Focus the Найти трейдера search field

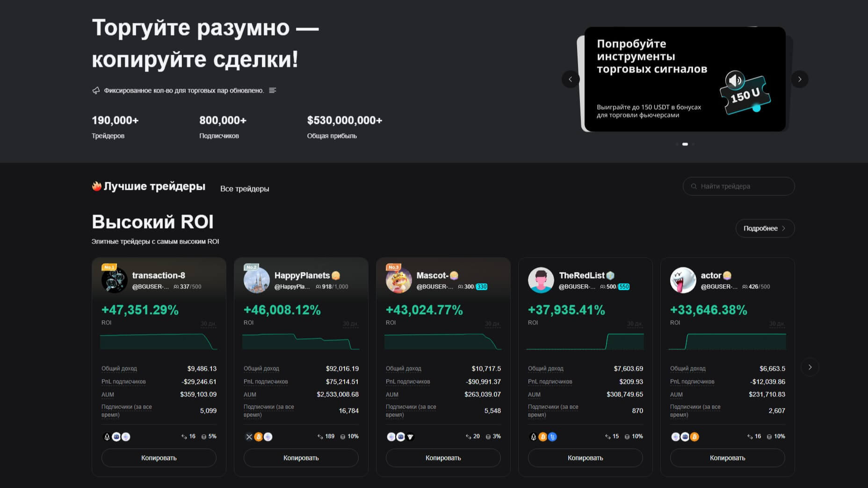point(744,186)
